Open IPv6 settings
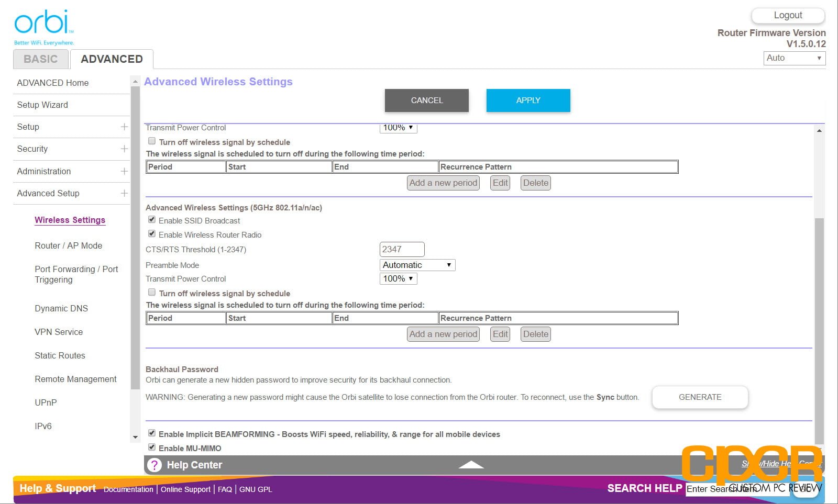 (x=43, y=426)
